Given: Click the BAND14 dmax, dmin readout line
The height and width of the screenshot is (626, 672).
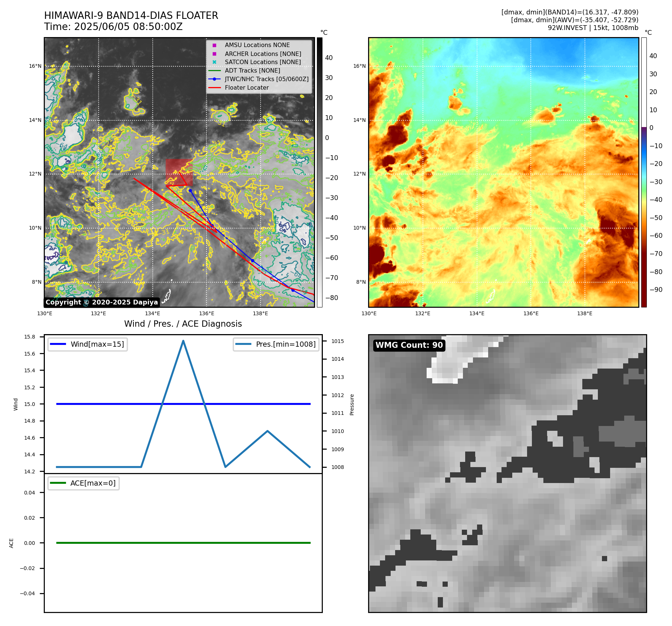Looking at the screenshot, I should pyautogui.click(x=570, y=12).
